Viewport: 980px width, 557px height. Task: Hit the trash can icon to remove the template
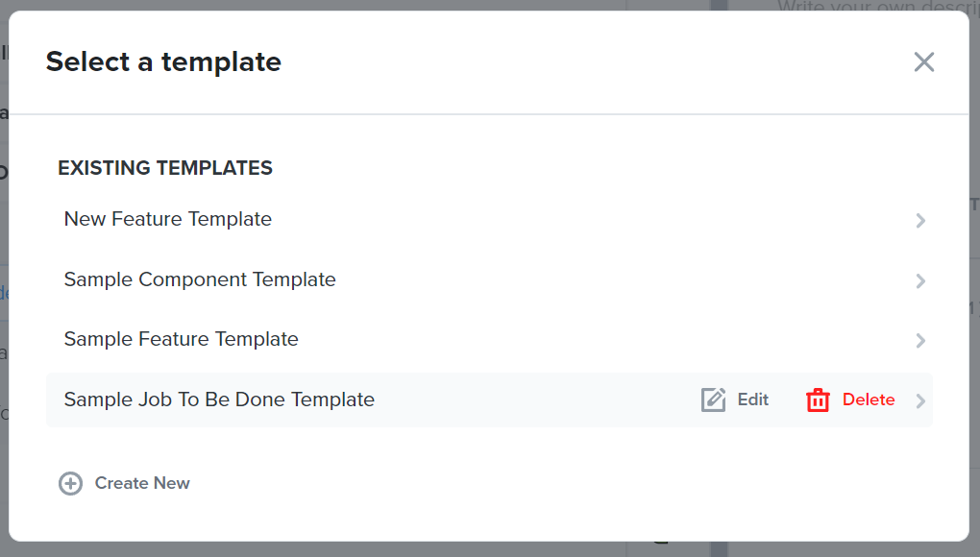click(x=818, y=400)
